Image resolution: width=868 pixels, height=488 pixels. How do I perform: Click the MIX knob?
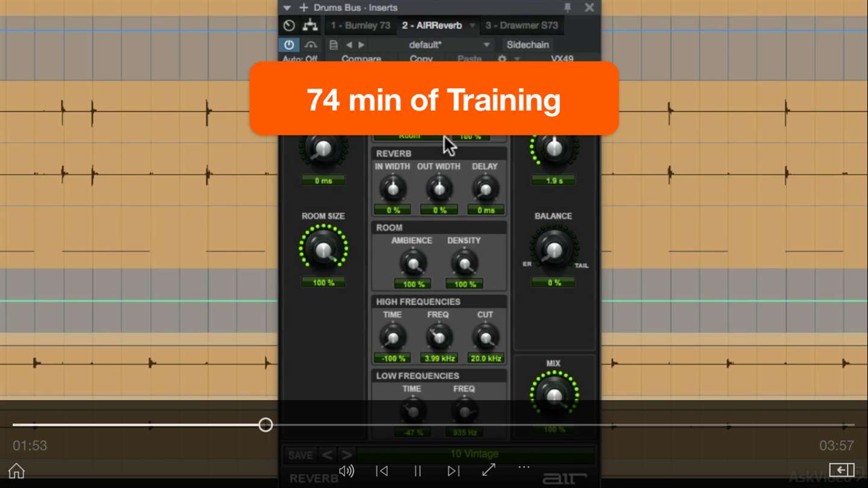click(554, 396)
